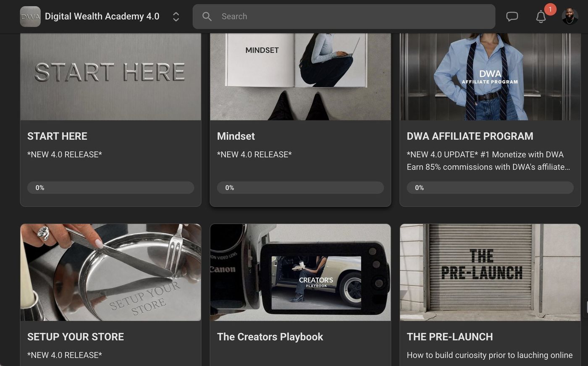The height and width of the screenshot is (366, 588).
Task: Click DWA Affiliate Program 0% progress bar
Action: coord(490,188)
